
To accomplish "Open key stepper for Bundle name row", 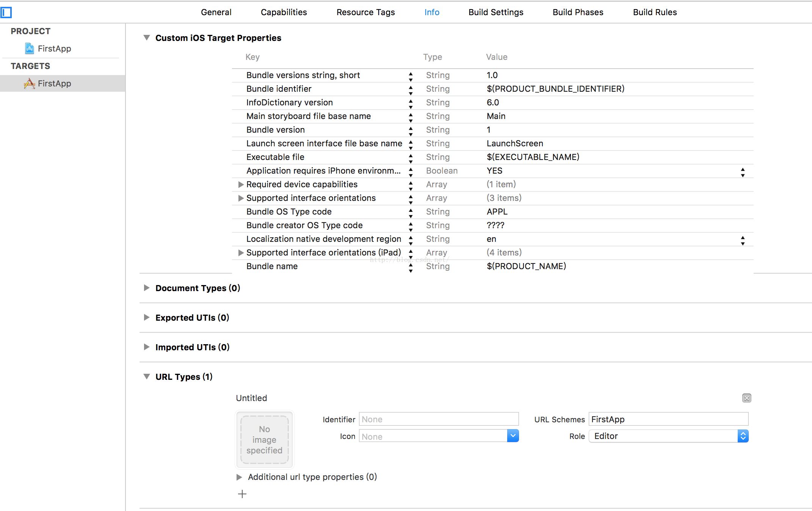I will 411,268.
